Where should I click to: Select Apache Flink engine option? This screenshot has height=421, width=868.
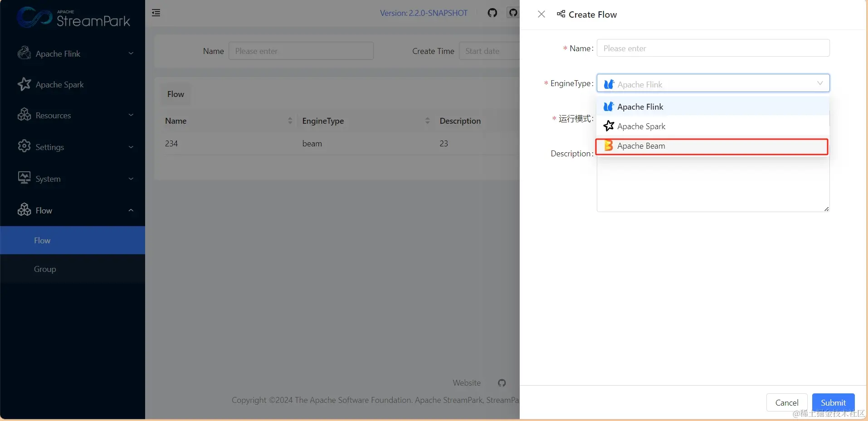(713, 106)
